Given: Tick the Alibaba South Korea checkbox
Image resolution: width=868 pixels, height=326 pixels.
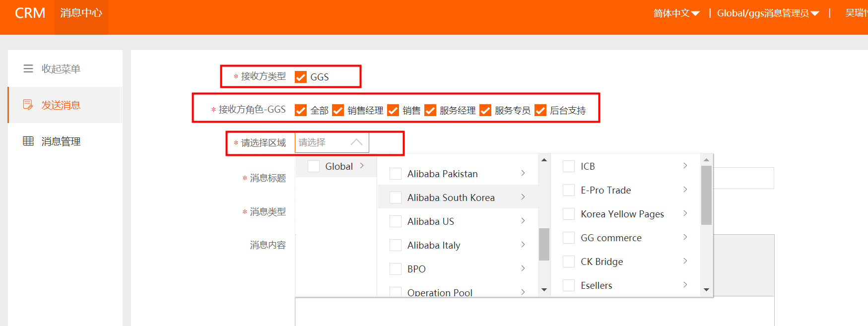Looking at the screenshot, I should pos(396,197).
